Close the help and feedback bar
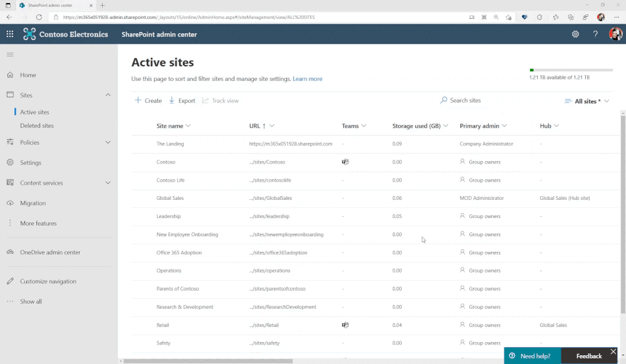 click(x=613, y=351)
